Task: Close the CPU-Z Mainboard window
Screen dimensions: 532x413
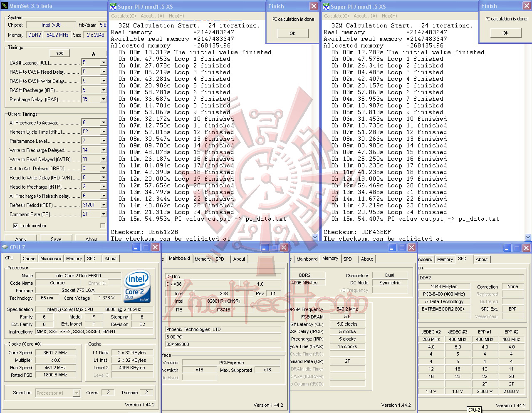Action: coord(284,248)
